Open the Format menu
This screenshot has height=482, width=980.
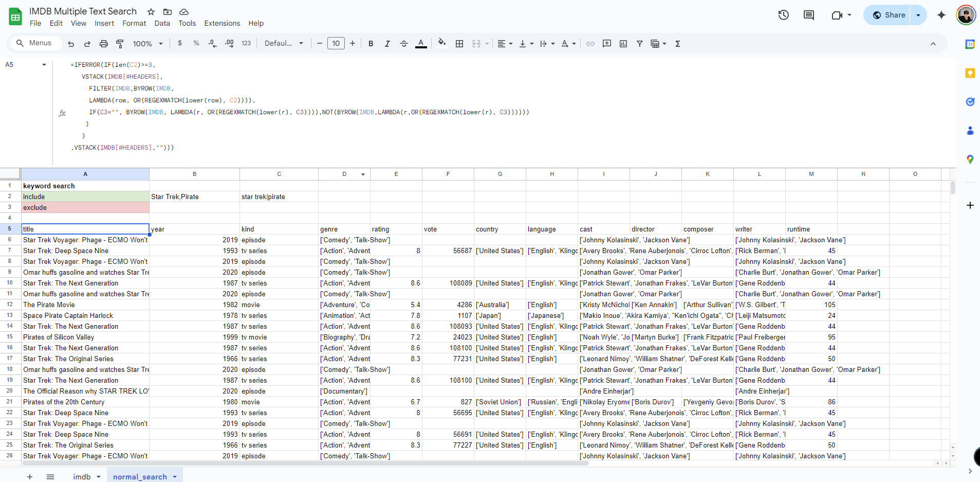click(134, 23)
